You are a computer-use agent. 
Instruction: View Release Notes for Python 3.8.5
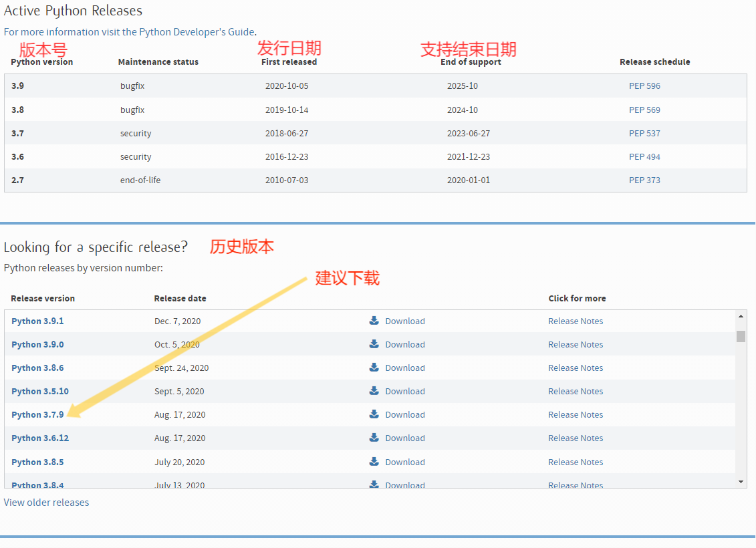point(576,462)
